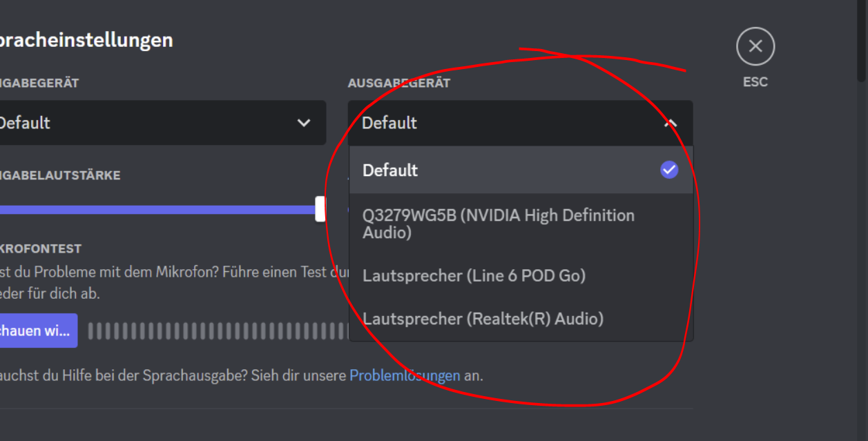Collapse the Ausgabegerät list with the up chevron
Screen dimensions: 868x441
click(x=670, y=123)
